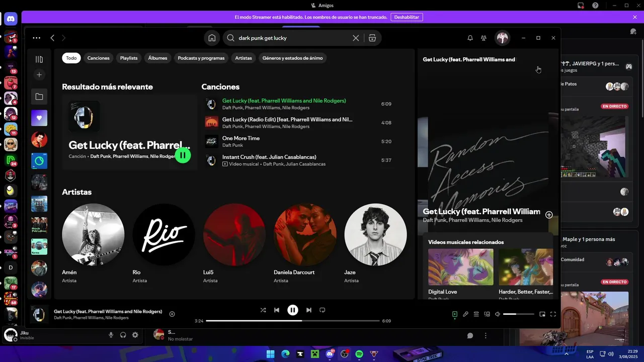
Task: Select the Playlists filter
Action: pos(129,58)
